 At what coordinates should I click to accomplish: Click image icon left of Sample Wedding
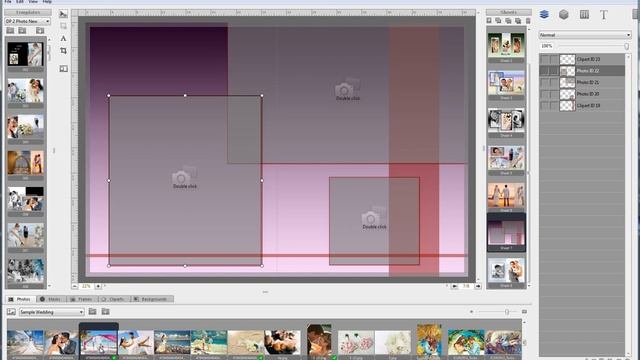(11, 312)
